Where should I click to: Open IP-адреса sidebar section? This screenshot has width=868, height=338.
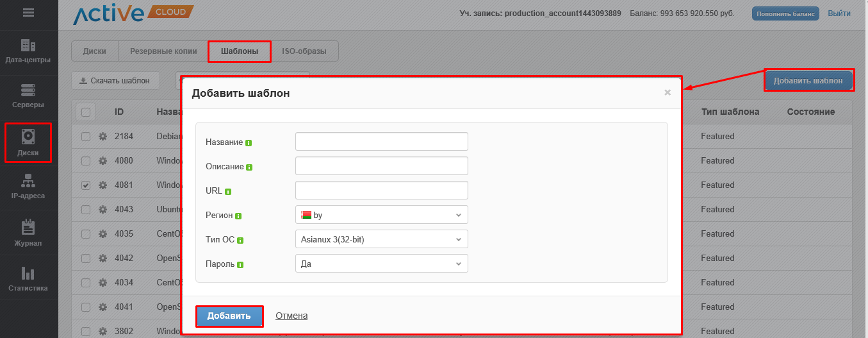click(x=28, y=187)
